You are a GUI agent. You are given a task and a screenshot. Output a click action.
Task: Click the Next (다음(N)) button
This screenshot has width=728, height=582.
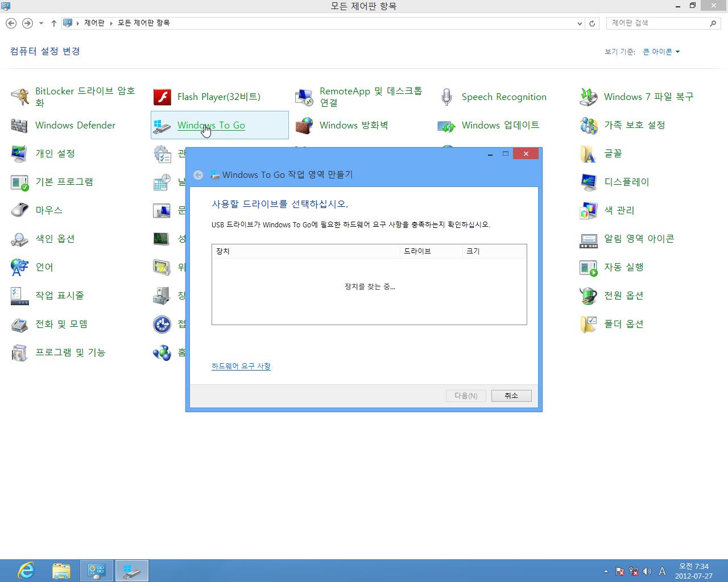point(466,396)
